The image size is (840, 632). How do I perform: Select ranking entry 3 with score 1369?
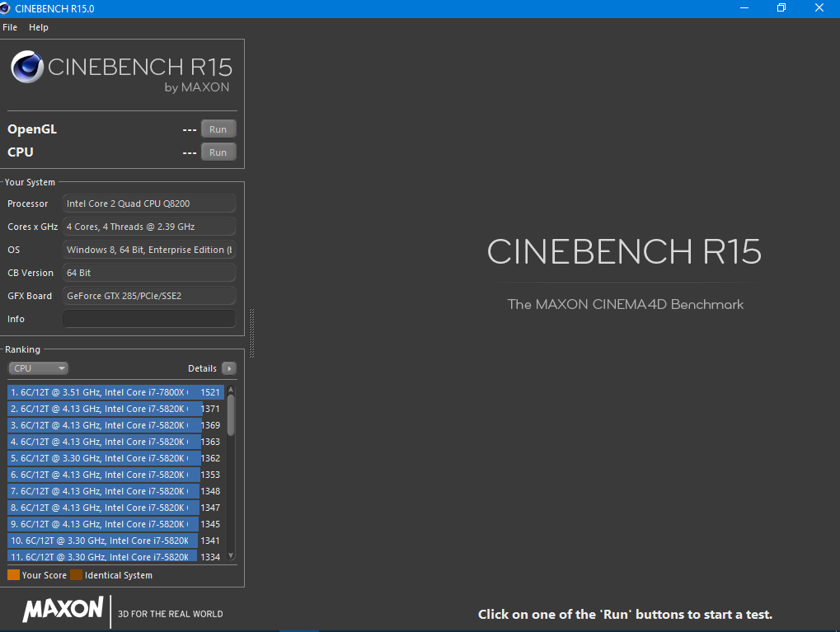pyautogui.click(x=115, y=425)
